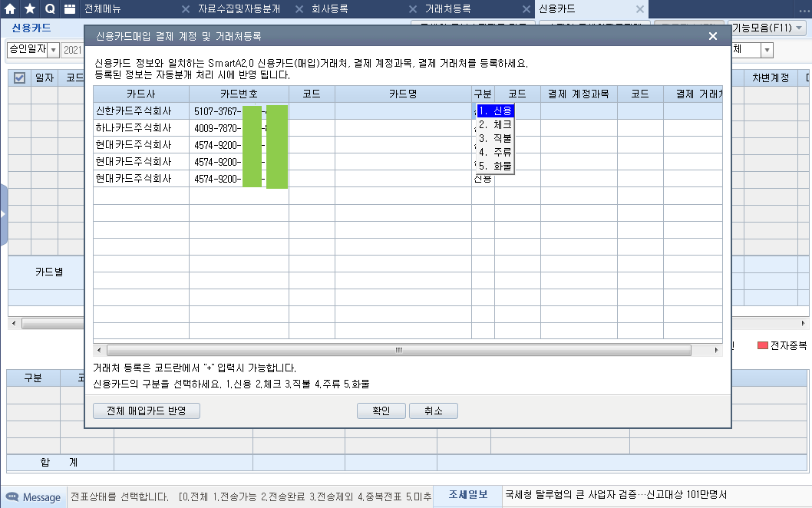Click the 카드사 column header
Screen dimensions: 812x508
(x=141, y=94)
